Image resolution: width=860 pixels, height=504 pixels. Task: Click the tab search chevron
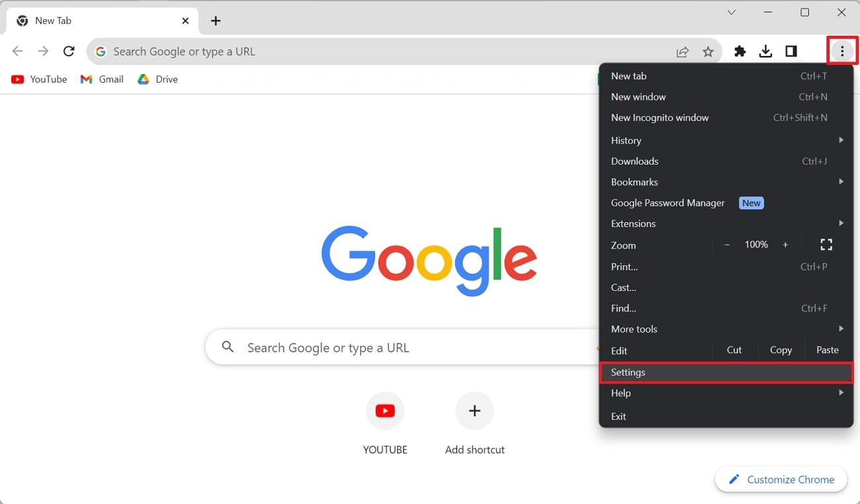coord(731,12)
